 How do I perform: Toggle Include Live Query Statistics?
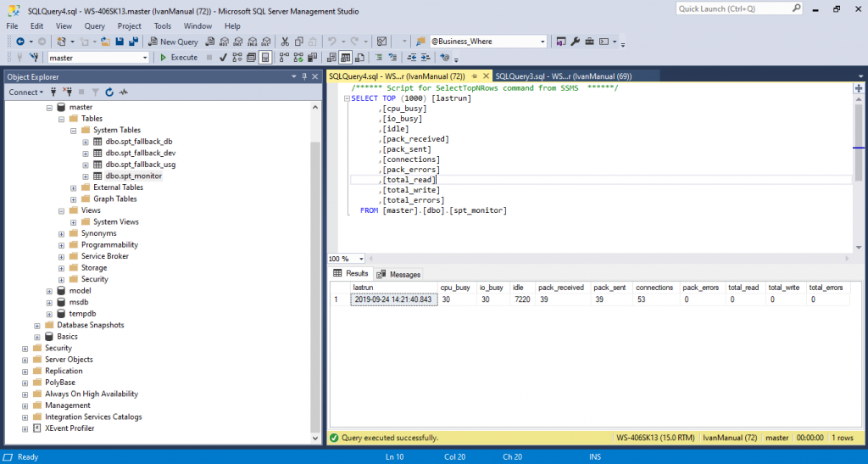298,58
